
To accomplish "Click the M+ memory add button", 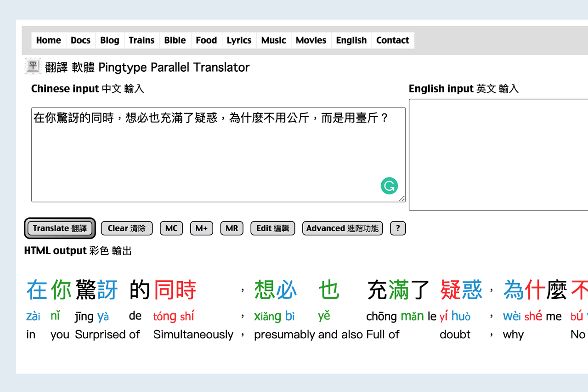I will [202, 228].
